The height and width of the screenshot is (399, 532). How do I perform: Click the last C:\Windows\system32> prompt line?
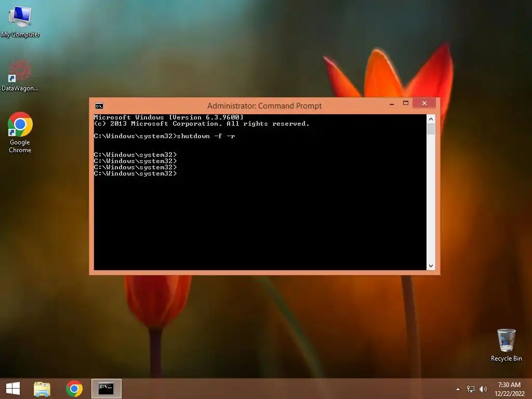coord(136,174)
